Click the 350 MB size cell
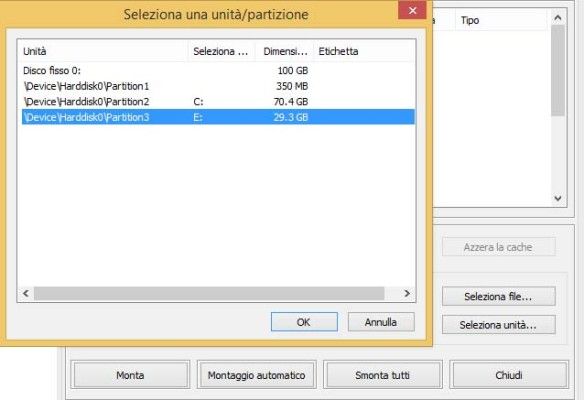This screenshot has width=584, height=400. click(292, 86)
